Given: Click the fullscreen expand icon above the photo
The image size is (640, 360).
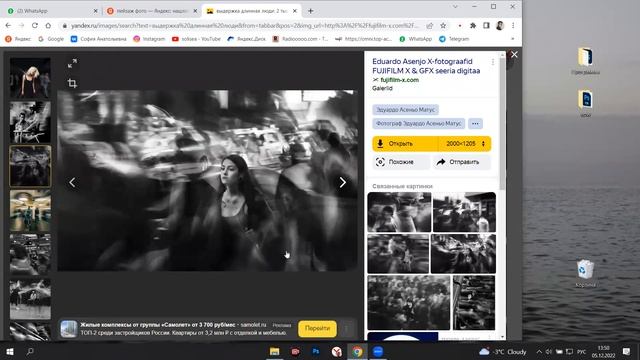Looking at the screenshot, I should pyautogui.click(x=72, y=63).
